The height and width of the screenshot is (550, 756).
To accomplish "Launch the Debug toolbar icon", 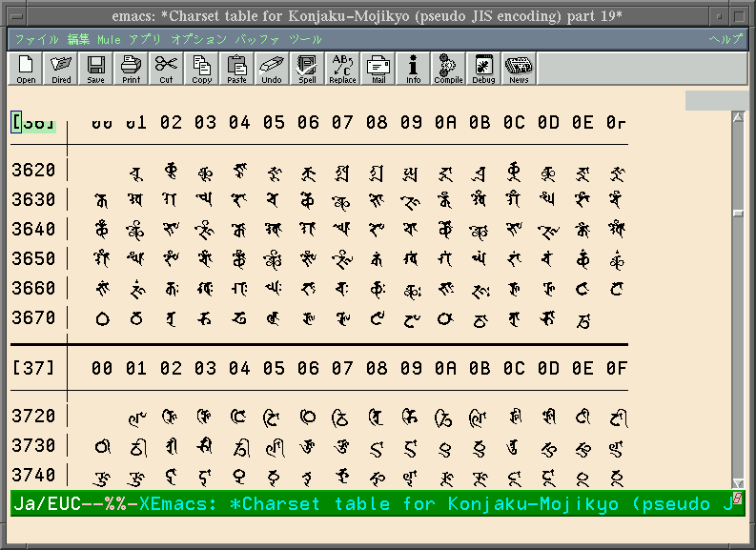I will tap(483, 69).
